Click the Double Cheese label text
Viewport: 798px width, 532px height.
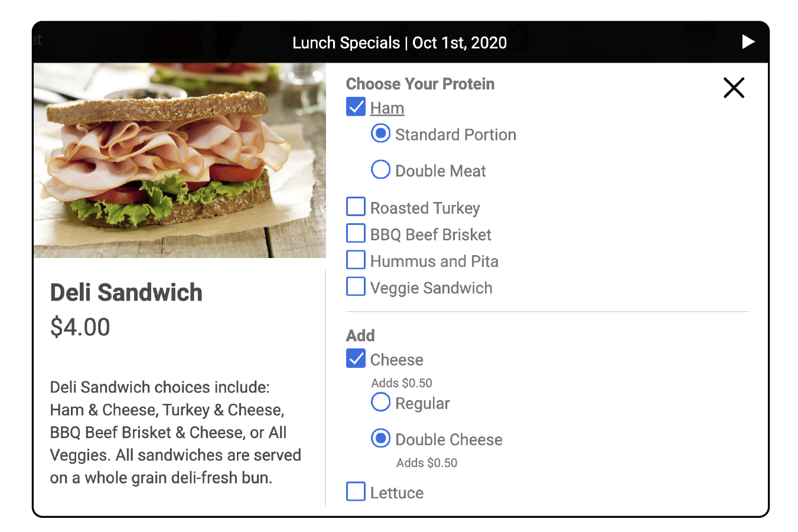click(x=448, y=440)
